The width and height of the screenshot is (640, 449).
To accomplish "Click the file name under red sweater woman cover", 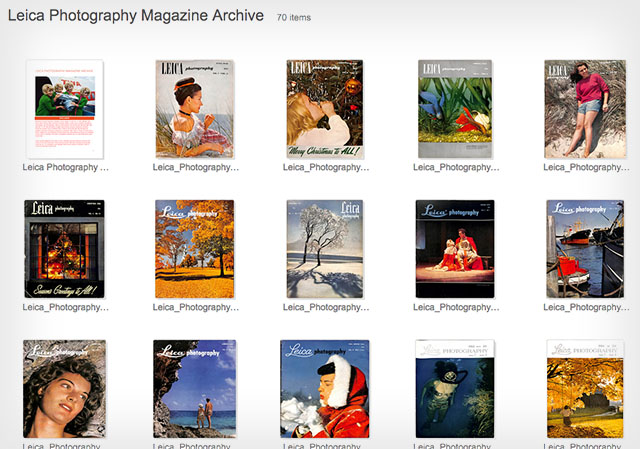I will click(586, 167).
